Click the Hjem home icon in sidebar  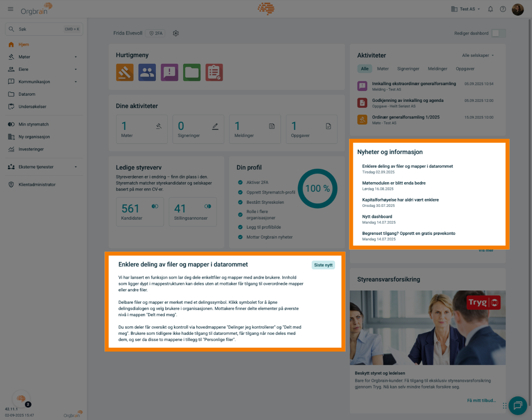click(x=11, y=44)
